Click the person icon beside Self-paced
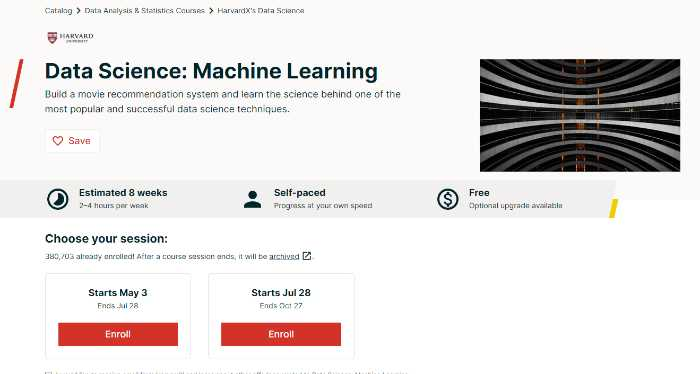This screenshot has height=374, width=700. (253, 199)
